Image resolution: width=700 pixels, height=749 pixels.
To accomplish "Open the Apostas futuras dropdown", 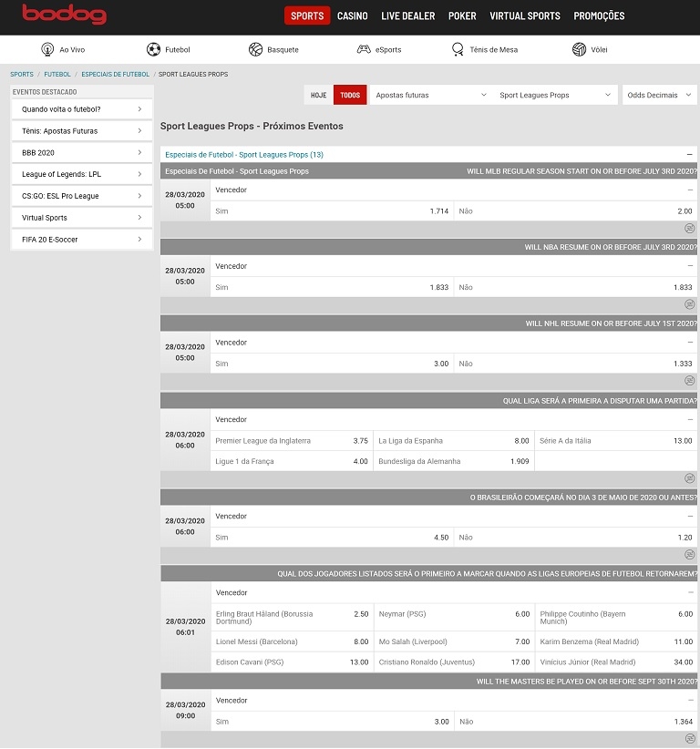I will click(430, 95).
